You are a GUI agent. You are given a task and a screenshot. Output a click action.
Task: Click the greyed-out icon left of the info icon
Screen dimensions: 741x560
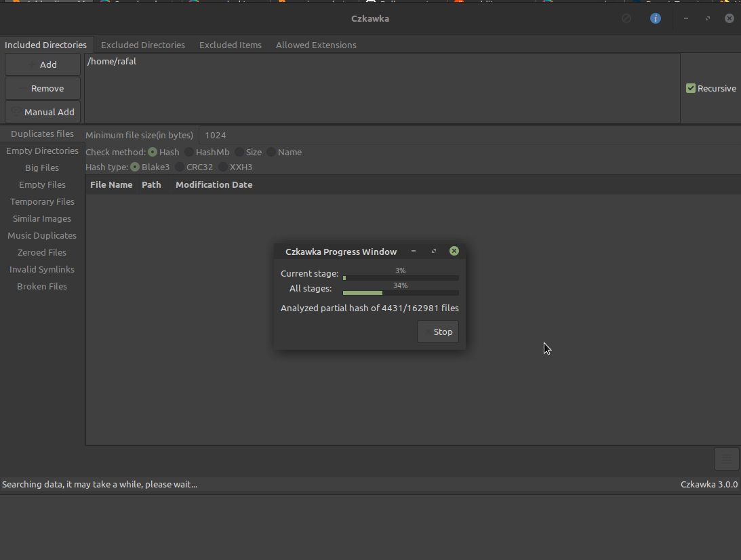(x=626, y=18)
